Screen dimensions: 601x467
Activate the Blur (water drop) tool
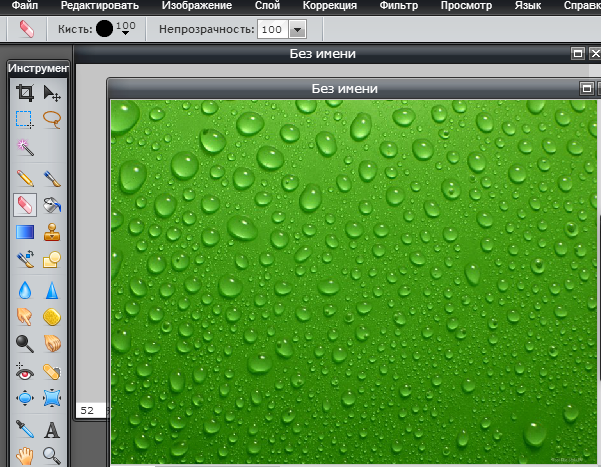click(x=25, y=289)
